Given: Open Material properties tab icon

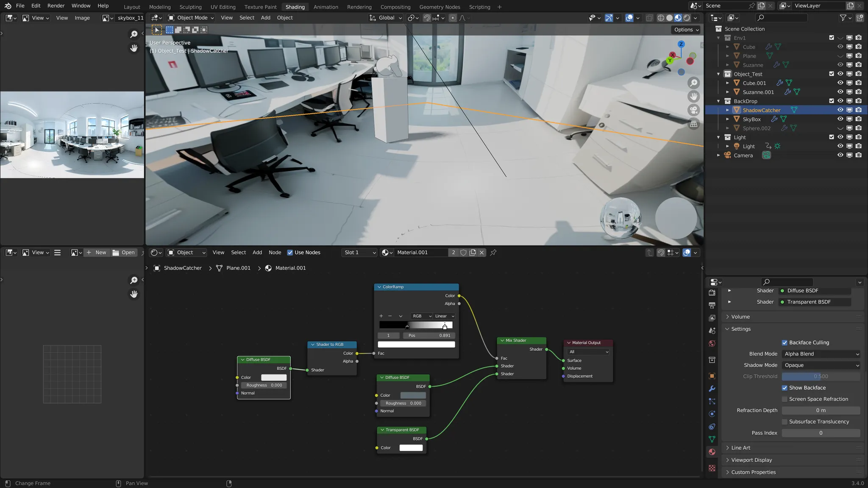Looking at the screenshot, I should [x=712, y=452].
